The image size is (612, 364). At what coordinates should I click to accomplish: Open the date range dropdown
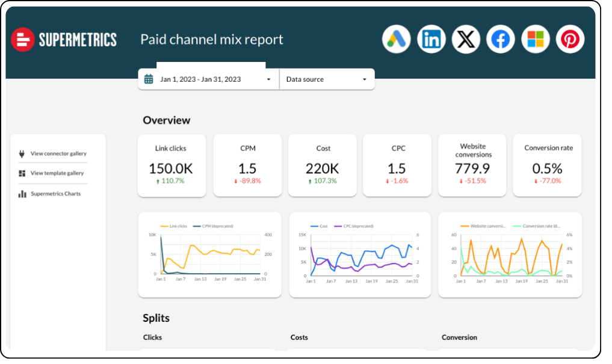(268, 79)
